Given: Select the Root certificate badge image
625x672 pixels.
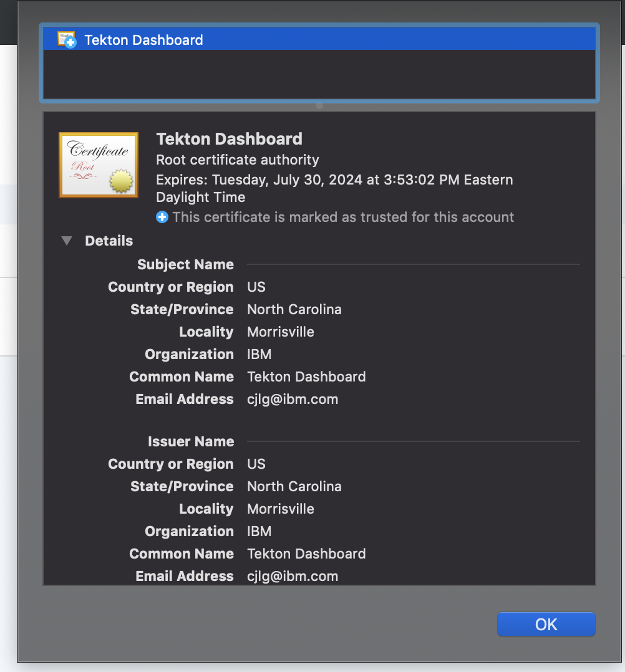Looking at the screenshot, I should tap(98, 165).
